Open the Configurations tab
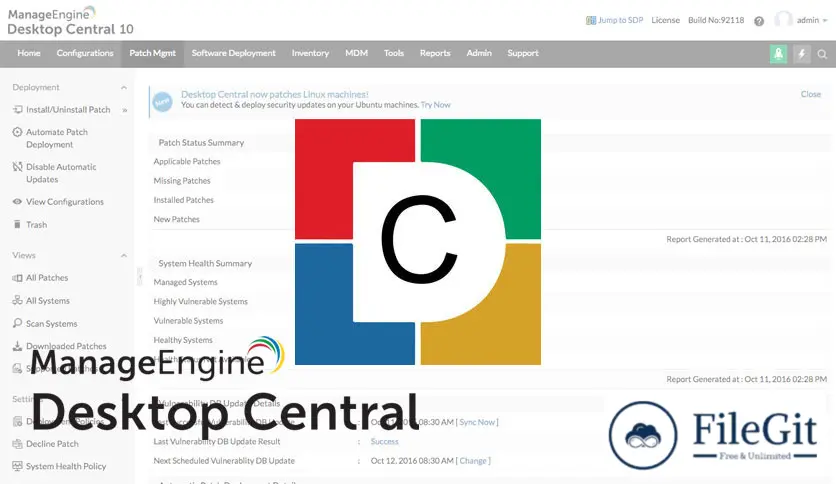Screen dimensions: 836x484 [x=85, y=53]
